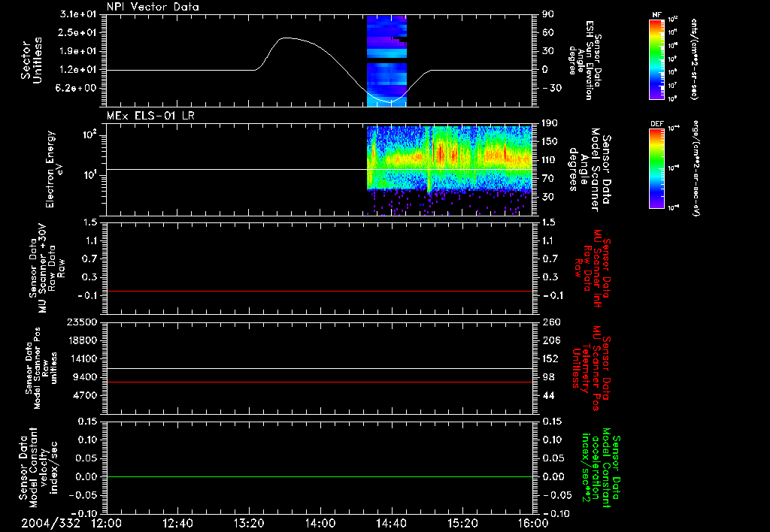
Task: Click the NPI Vector Data panel title
Action: pyautogui.click(x=153, y=7)
